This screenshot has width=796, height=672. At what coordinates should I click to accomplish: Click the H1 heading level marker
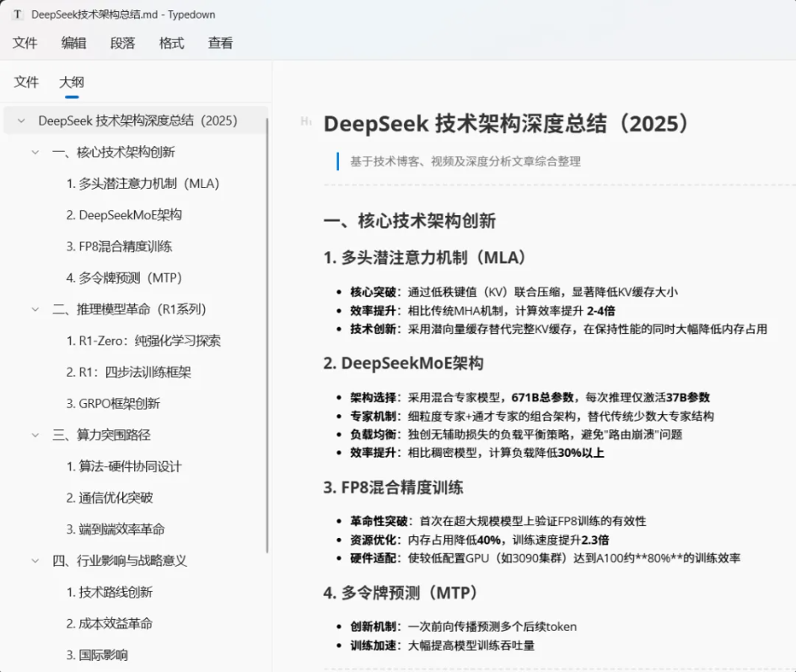point(306,121)
